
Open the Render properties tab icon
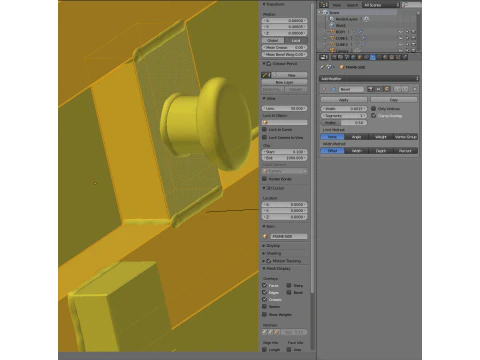334,57
